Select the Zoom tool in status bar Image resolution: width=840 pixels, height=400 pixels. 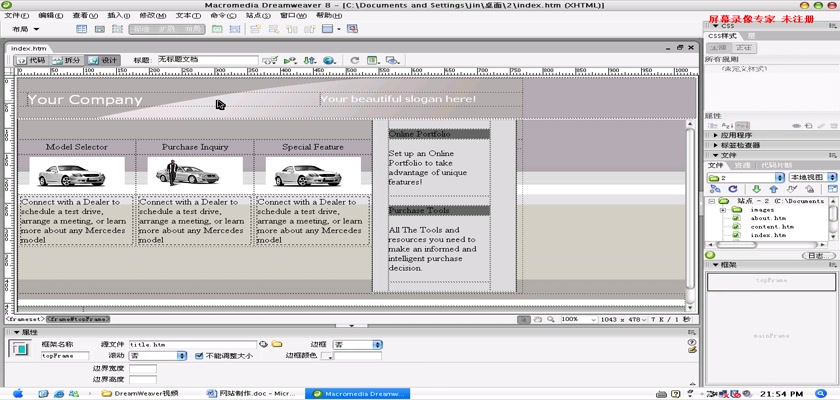pos(551,319)
